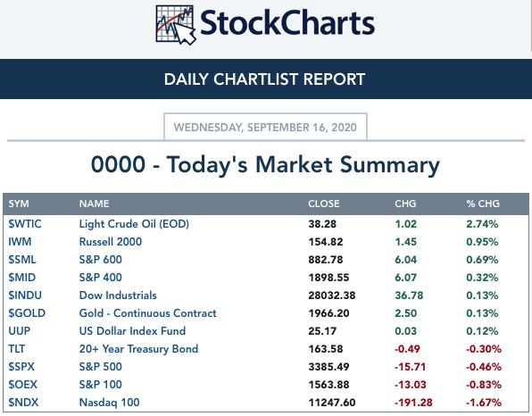Select the $INDU ticker symbol
Screen dimensions: 532x416
tap(25, 295)
